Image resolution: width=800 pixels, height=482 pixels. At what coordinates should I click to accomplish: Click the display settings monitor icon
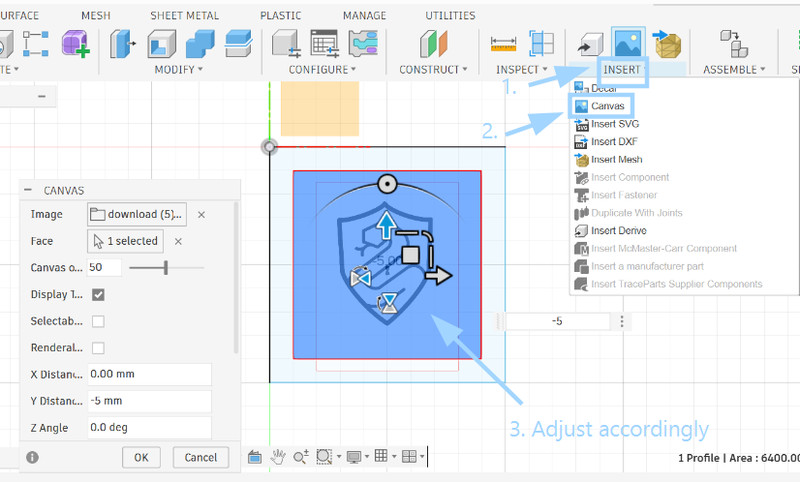coord(354,456)
